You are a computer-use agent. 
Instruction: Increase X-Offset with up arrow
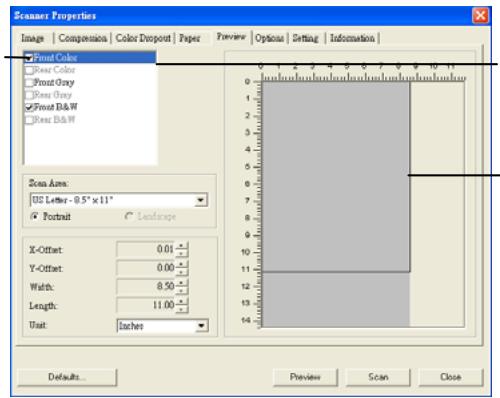pos(181,246)
